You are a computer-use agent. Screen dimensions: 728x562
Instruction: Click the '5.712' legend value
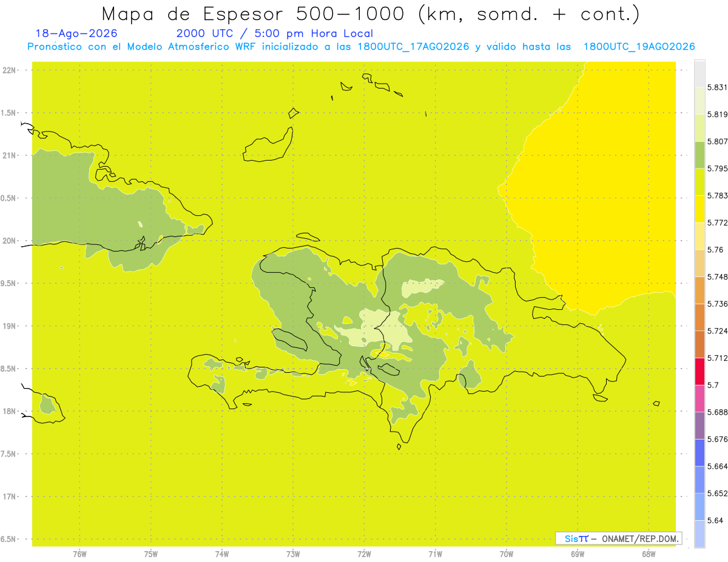point(718,358)
